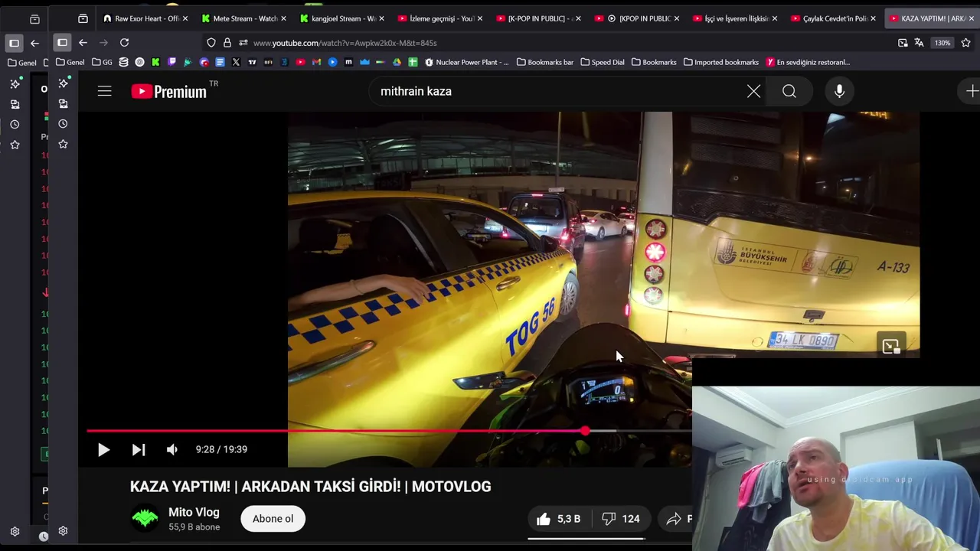View site security padlock info
980x551 pixels.
click(227, 43)
